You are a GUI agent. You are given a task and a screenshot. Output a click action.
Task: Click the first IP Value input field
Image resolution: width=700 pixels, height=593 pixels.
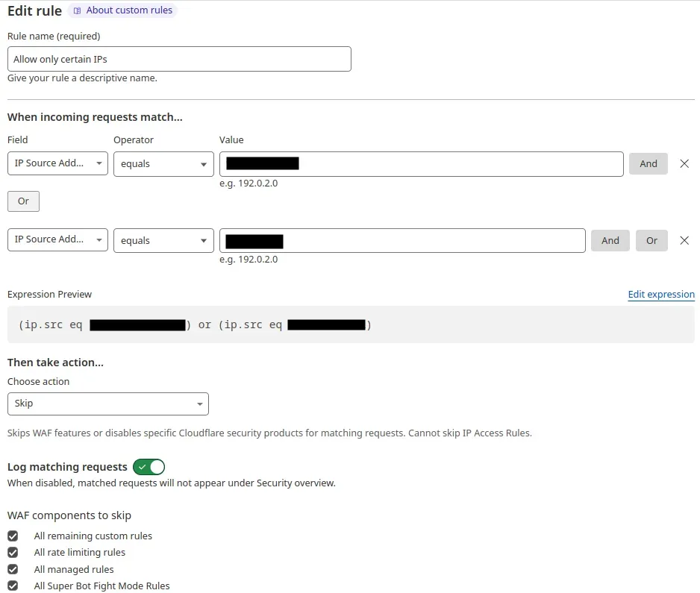(421, 163)
